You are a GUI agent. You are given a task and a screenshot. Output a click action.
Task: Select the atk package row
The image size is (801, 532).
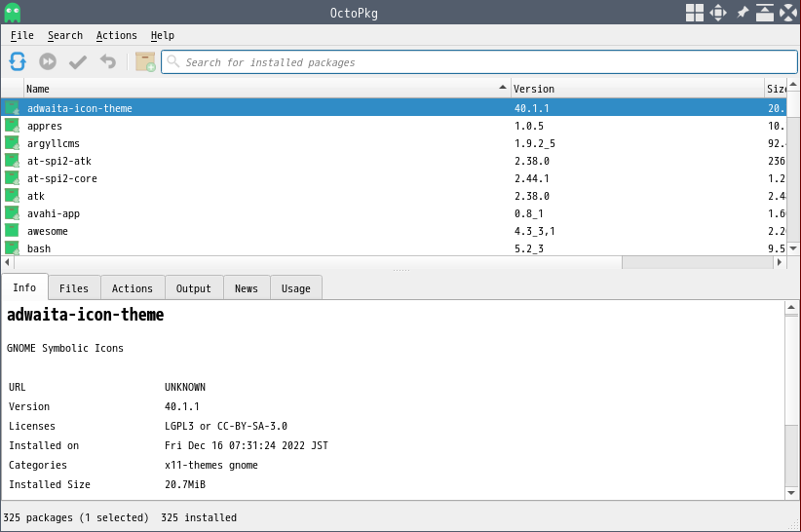coord(394,196)
